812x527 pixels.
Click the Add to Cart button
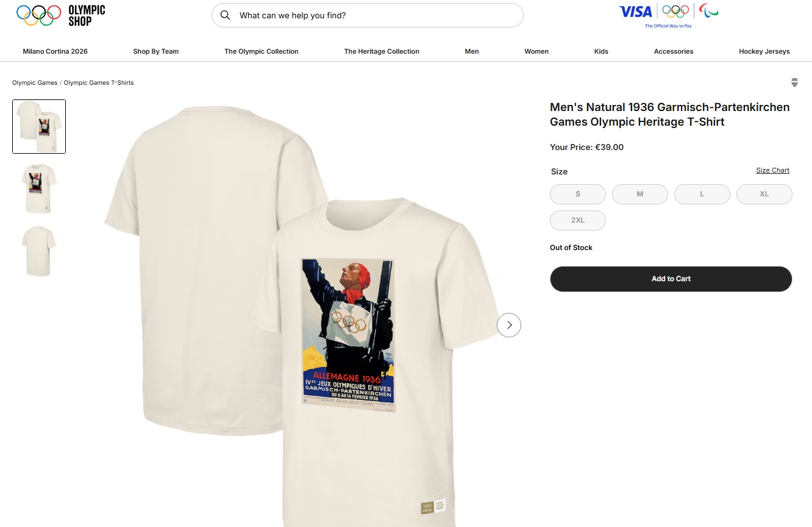[x=671, y=279]
